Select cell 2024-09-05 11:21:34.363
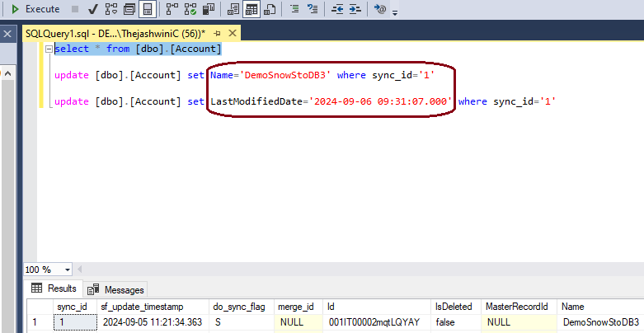Screen dimensions: 644x333 pos(153,322)
